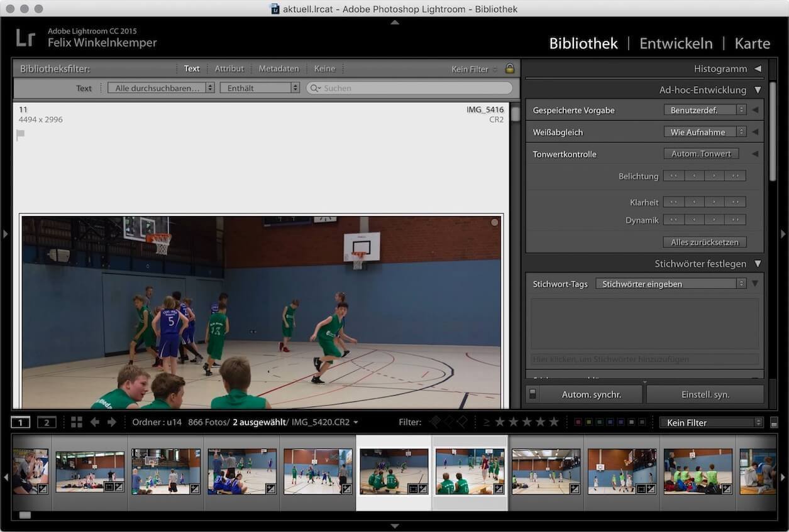Screen dimensions: 789x532
Task: Click the forward navigation arrow in filmstrip bar
Action: [x=112, y=422]
